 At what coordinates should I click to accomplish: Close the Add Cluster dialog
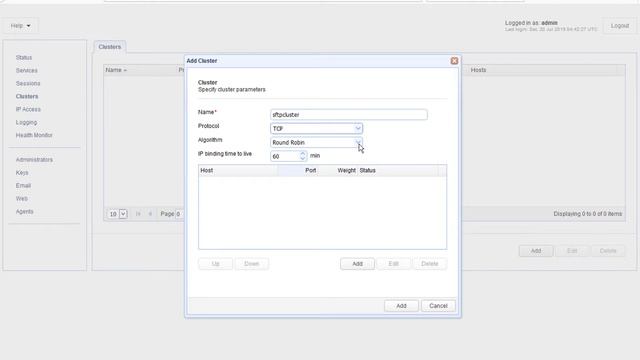tap(454, 61)
